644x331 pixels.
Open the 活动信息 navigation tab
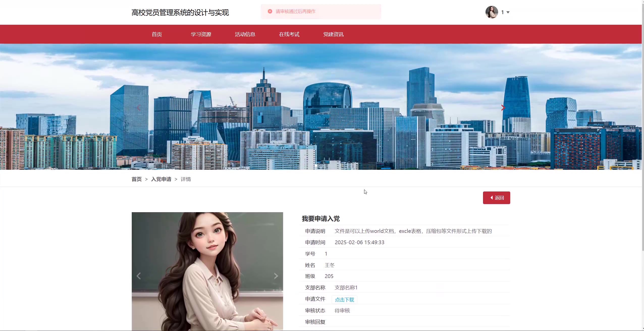click(x=245, y=34)
